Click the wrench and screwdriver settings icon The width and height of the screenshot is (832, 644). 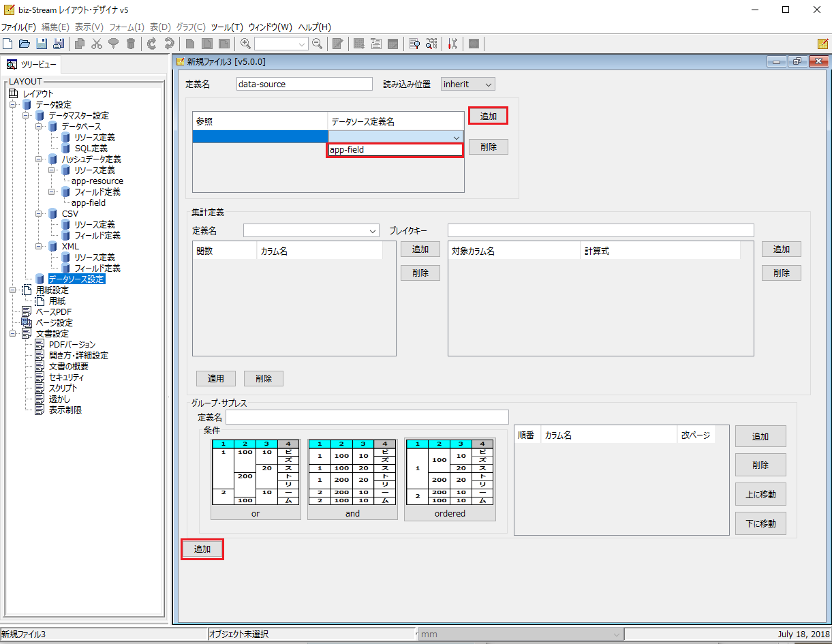coord(452,44)
